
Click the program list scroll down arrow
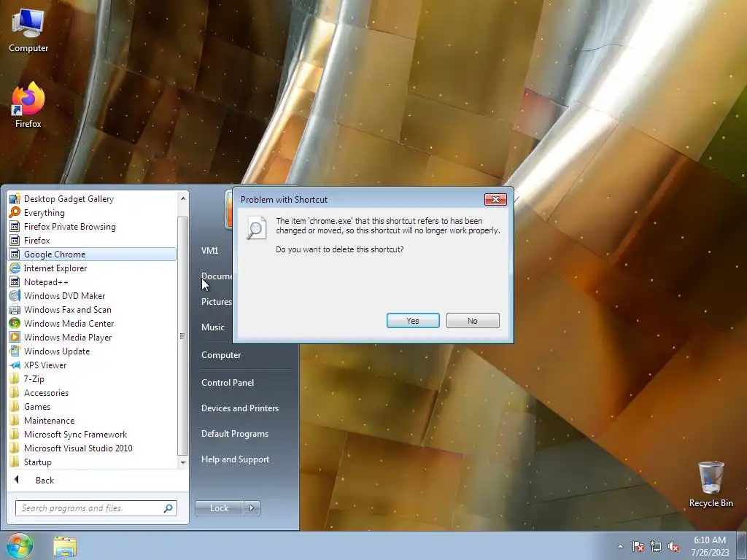183,462
